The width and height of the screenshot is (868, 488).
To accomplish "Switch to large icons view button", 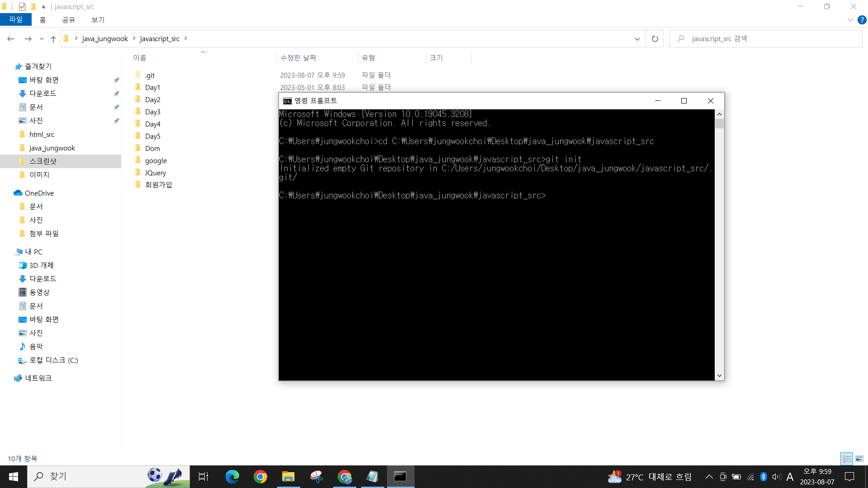I will tap(859, 459).
